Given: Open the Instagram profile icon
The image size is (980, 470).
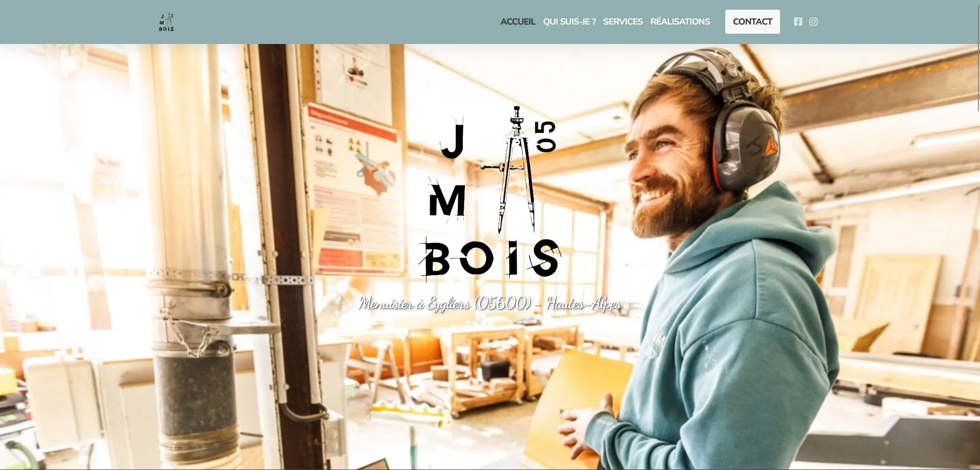Looking at the screenshot, I should click(x=813, y=21).
